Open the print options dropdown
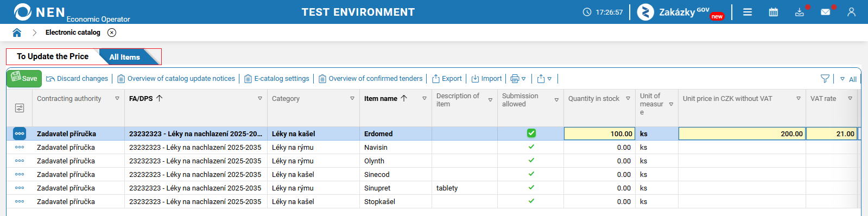 point(518,79)
